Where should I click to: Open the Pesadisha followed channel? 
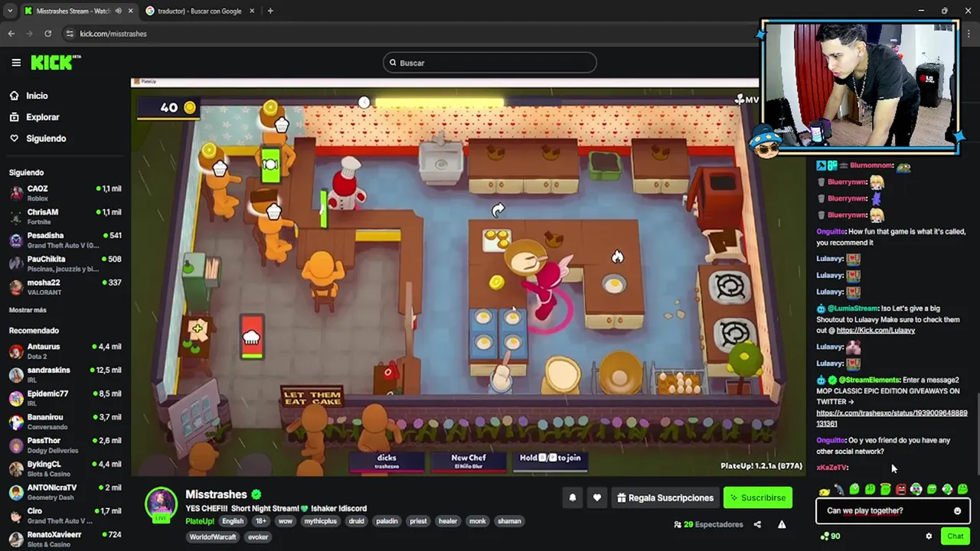point(65,240)
